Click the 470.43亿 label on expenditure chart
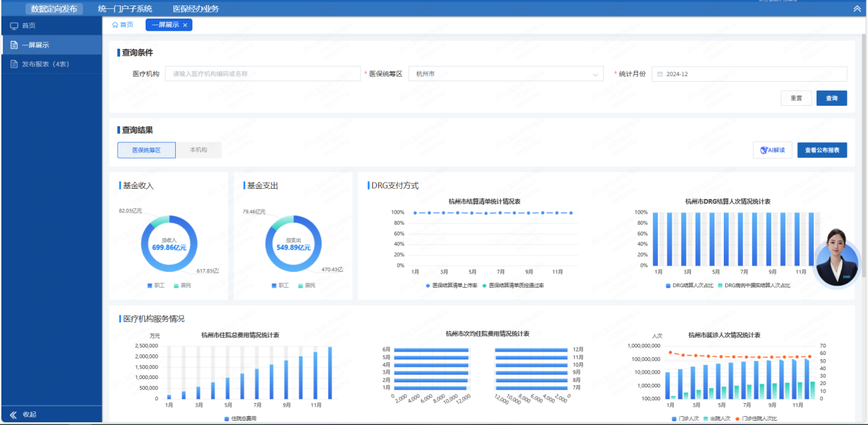 [x=332, y=270]
